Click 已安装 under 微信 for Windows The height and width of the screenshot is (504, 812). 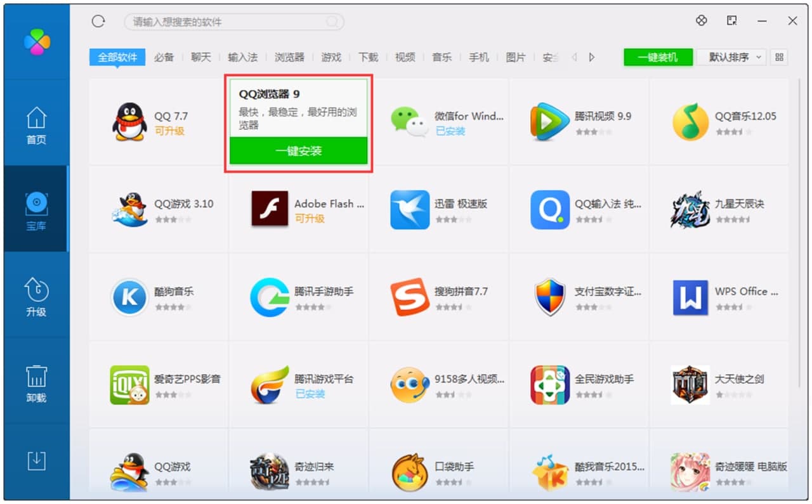(x=450, y=131)
